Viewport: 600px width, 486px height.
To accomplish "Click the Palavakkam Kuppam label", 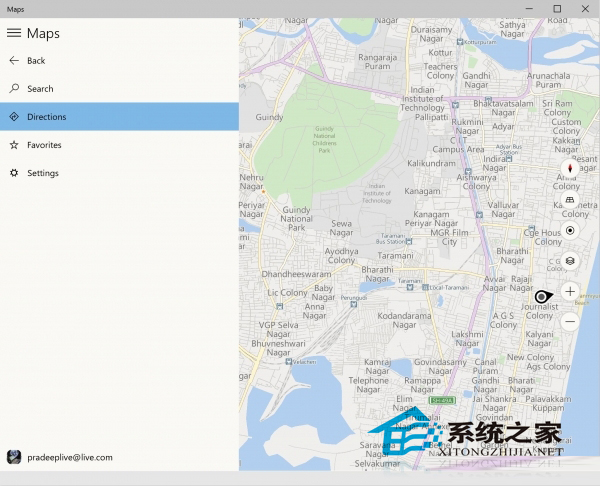I will 548,403.
